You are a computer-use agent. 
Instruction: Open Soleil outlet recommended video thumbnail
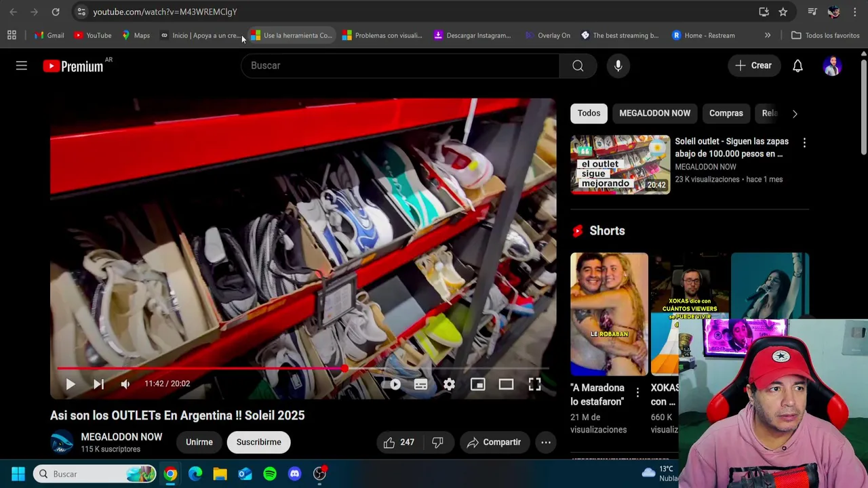[620, 165]
